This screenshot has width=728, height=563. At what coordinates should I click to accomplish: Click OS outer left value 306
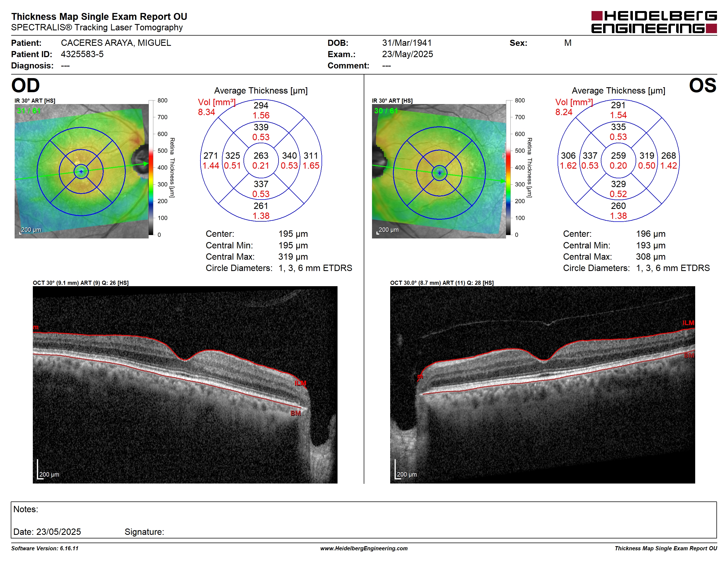(x=568, y=155)
